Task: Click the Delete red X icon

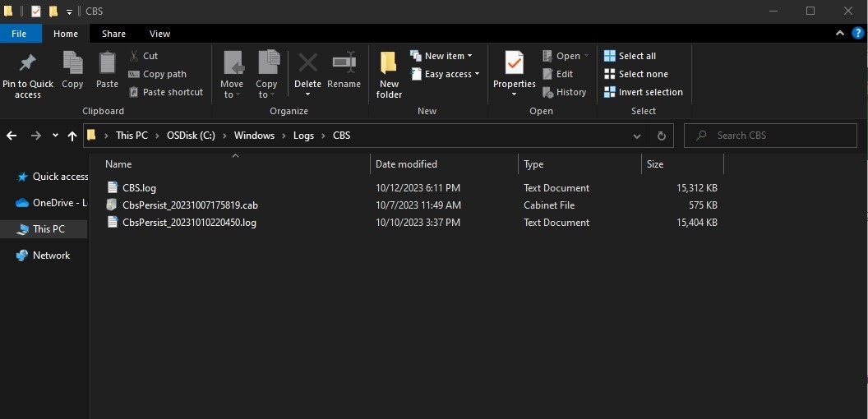Action: tap(307, 63)
